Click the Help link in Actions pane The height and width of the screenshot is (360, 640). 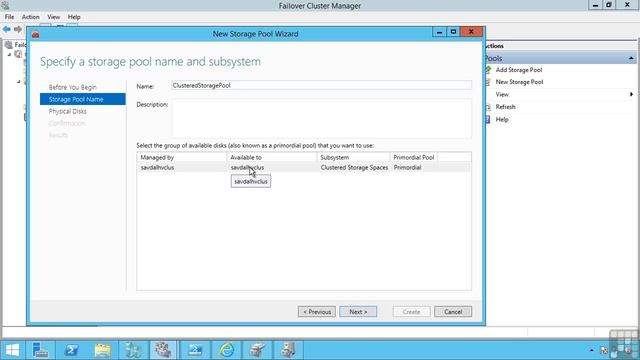(502, 120)
